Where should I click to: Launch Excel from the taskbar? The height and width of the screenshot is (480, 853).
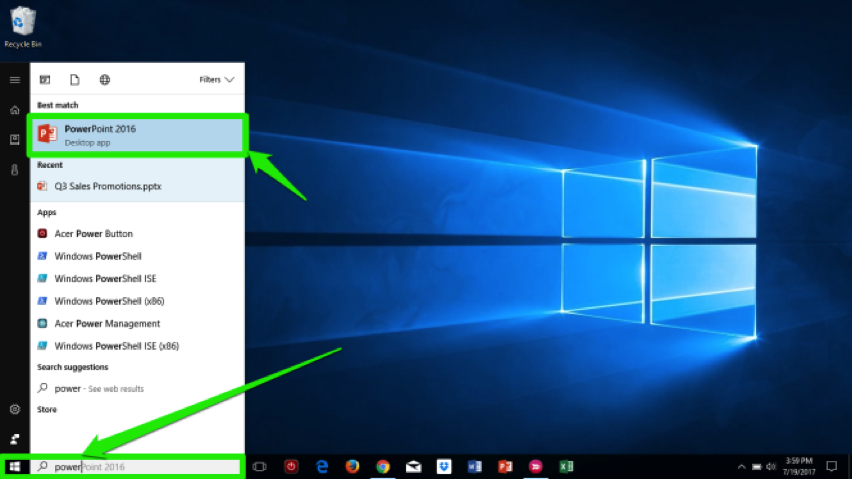[x=566, y=466]
